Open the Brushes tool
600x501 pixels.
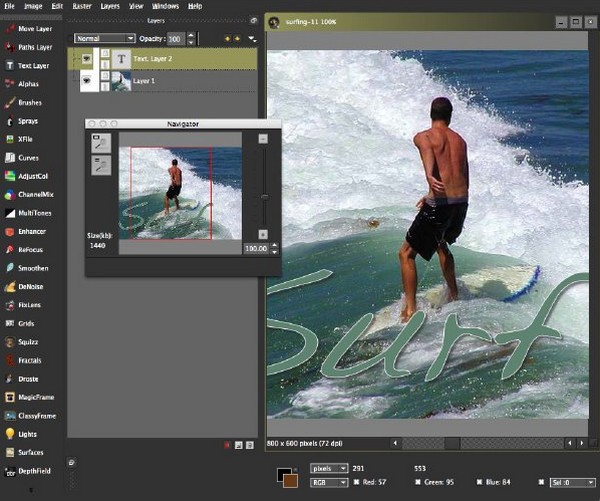pos(28,102)
